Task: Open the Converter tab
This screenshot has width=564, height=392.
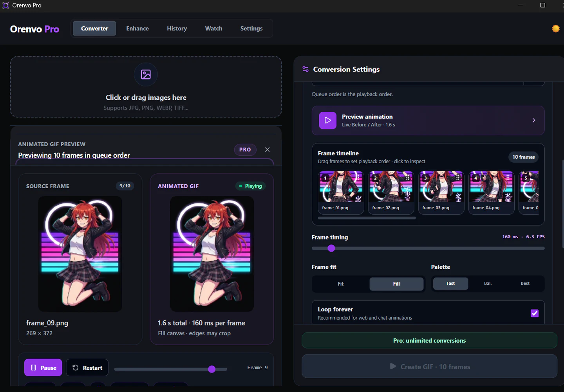Action: click(x=94, y=29)
